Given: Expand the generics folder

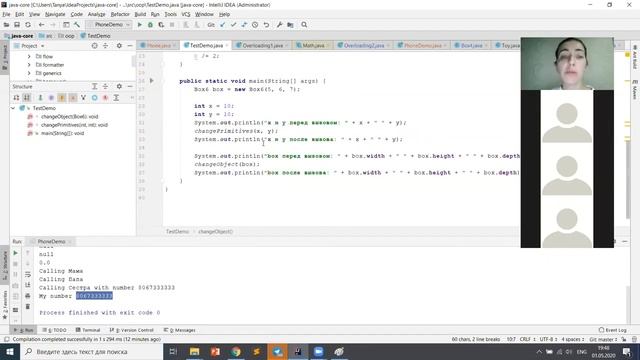Looking at the screenshot, I should coord(29,73).
